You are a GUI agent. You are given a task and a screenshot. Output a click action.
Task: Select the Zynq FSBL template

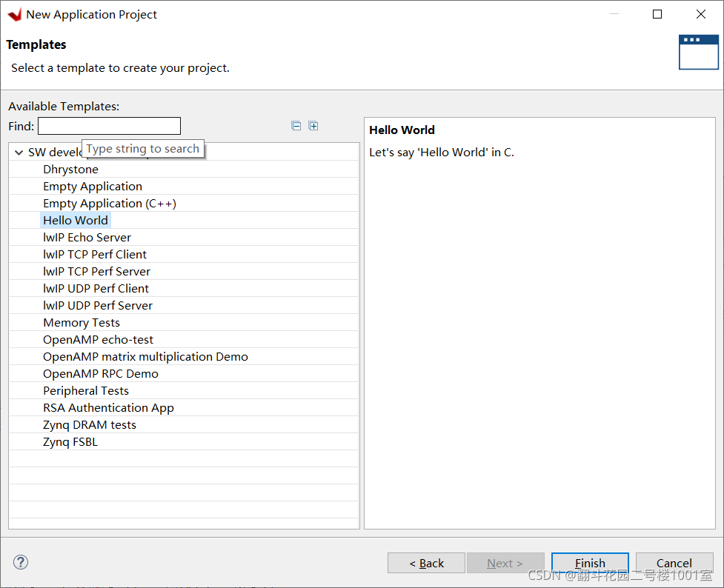(70, 443)
